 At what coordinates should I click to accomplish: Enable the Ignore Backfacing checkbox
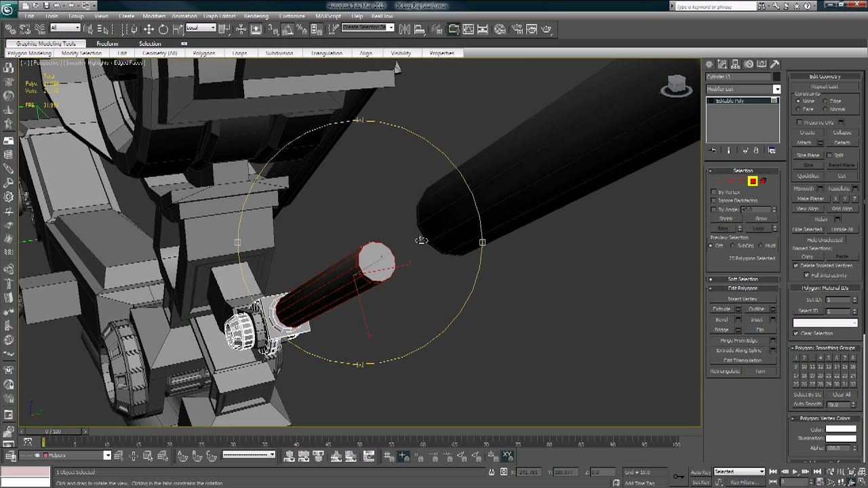(713, 201)
